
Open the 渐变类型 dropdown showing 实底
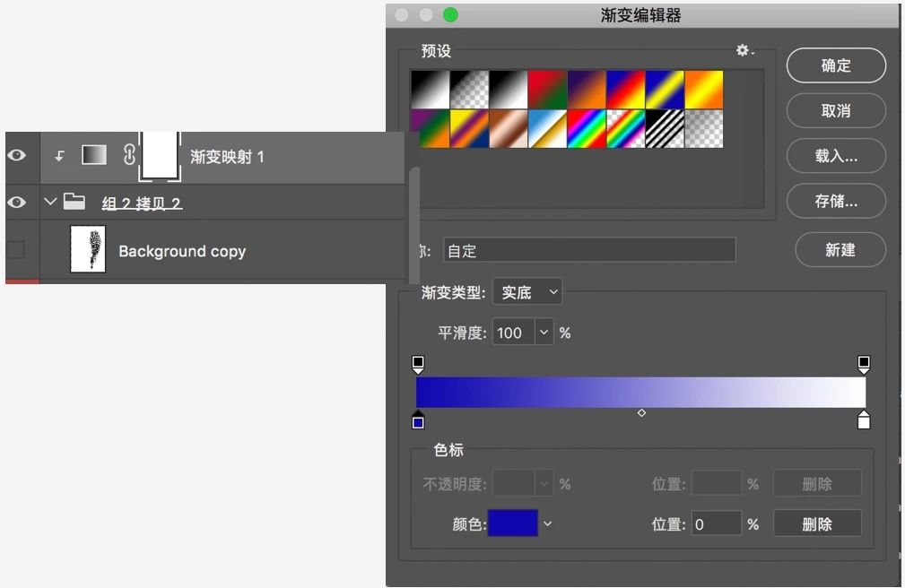click(x=526, y=291)
